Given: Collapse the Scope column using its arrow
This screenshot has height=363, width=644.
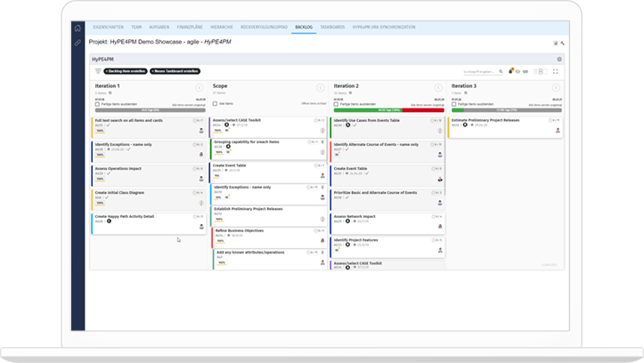Looking at the screenshot, I should click(320, 87).
